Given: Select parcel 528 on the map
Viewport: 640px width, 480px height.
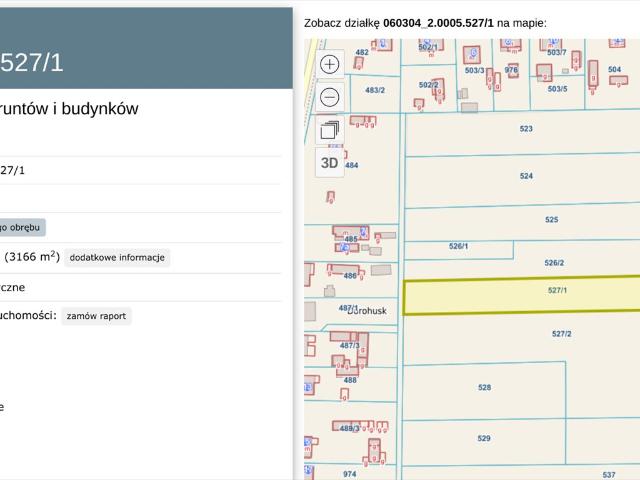Looking at the screenshot, I should (484, 388).
